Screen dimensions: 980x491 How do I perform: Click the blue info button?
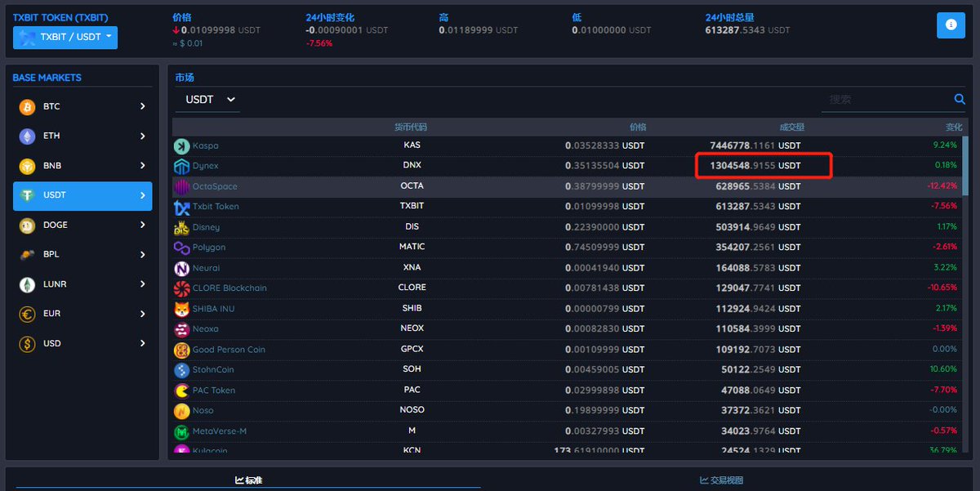(951, 25)
